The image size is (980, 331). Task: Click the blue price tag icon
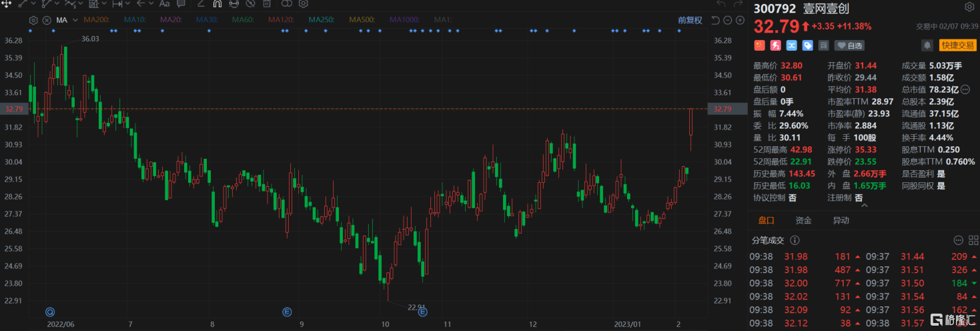click(x=808, y=45)
